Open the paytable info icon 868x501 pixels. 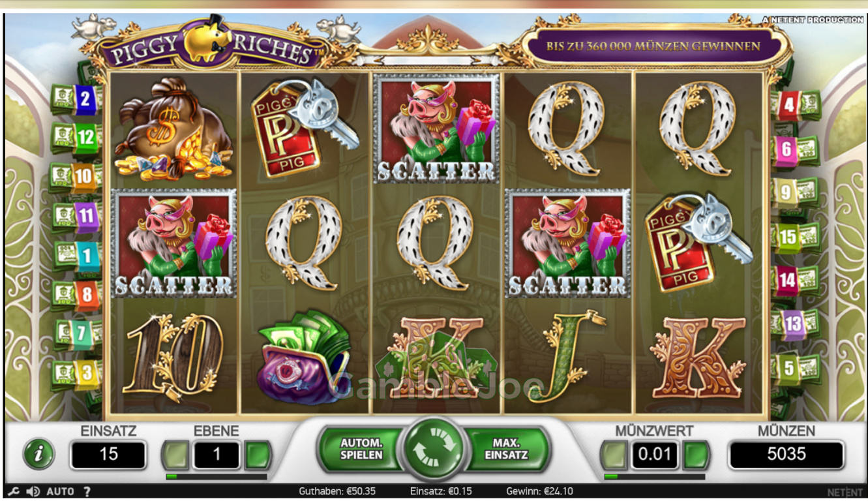click(38, 455)
